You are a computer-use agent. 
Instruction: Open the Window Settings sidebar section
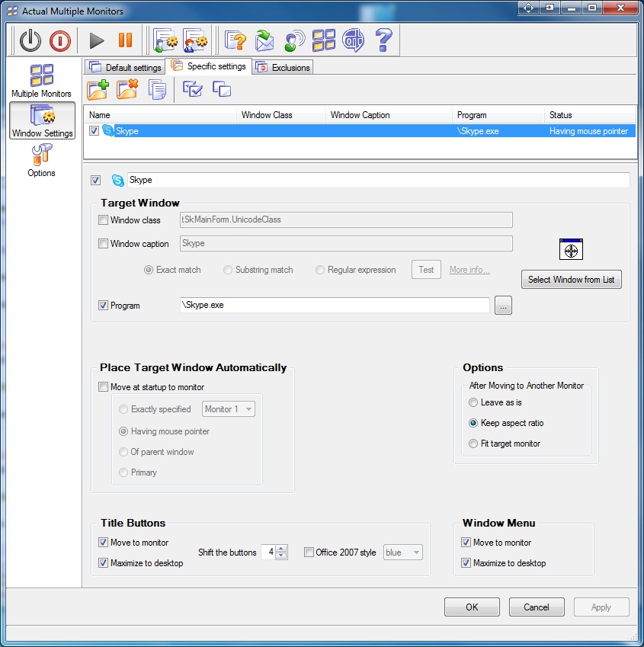tap(42, 120)
